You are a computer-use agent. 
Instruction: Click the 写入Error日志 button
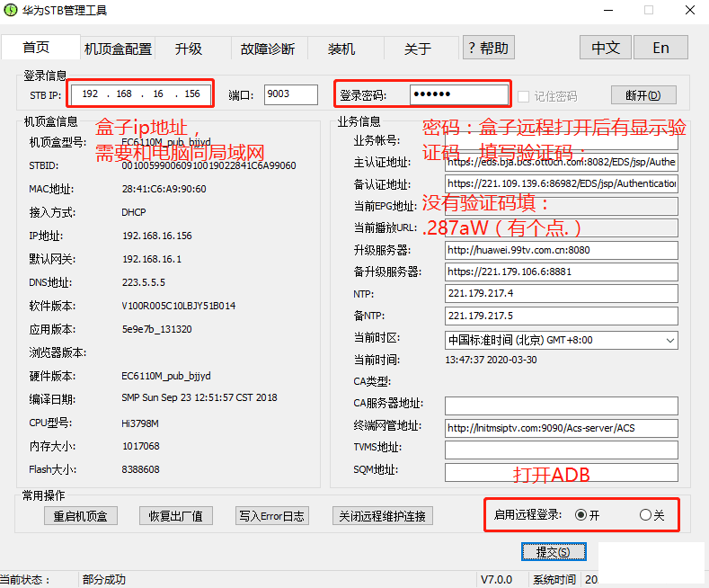tap(271, 516)
